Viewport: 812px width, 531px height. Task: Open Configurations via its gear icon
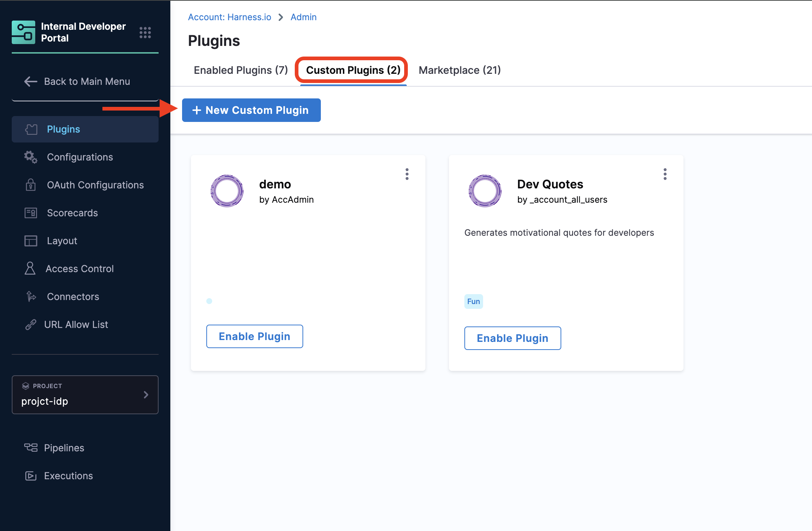[x=31, y=157]
